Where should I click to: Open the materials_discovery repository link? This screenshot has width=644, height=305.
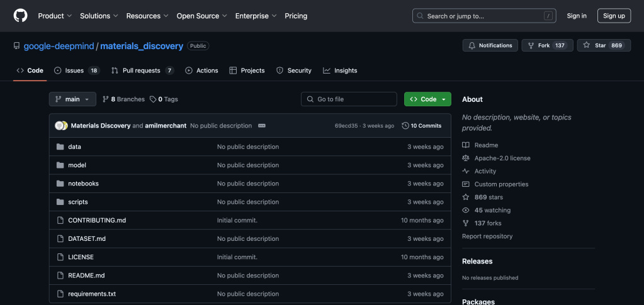142,46
